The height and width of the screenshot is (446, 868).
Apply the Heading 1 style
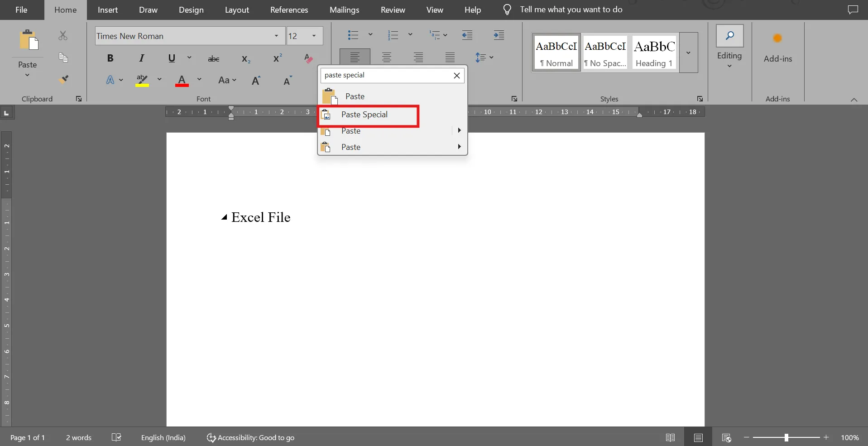pyautogui.click(x=654, y=53)
